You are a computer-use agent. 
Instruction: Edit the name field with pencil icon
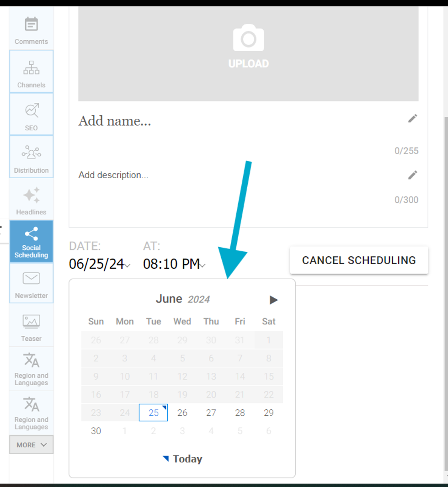click(x=412, y=118)
